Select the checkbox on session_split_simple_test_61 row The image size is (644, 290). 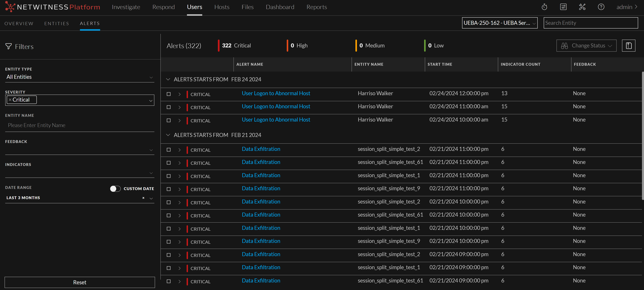169,163
